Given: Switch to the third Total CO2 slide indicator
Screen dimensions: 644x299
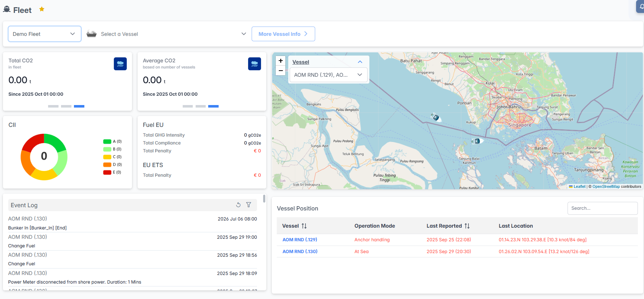Looking at the screenshot, I should click(x=79, y=106).
